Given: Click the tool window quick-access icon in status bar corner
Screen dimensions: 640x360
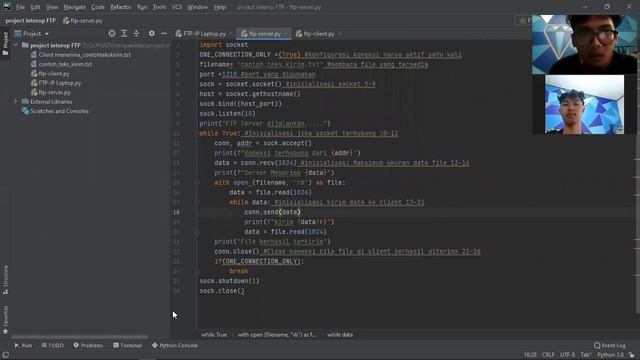Looking at the screenshot, I should coord(5,355).
